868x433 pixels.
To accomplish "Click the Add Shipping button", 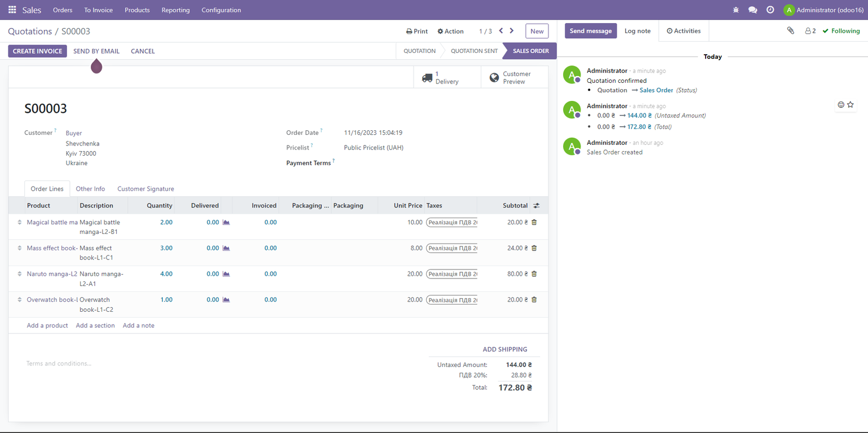I will click(505, 350).
